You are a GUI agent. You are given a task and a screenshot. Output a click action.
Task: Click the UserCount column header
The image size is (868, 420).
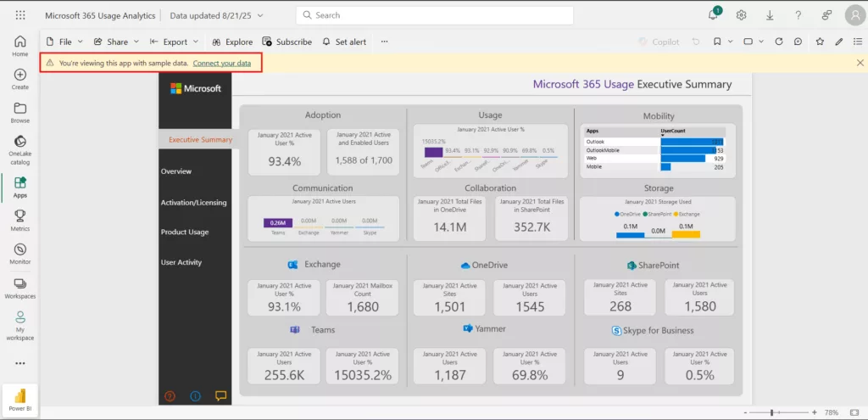672,132
